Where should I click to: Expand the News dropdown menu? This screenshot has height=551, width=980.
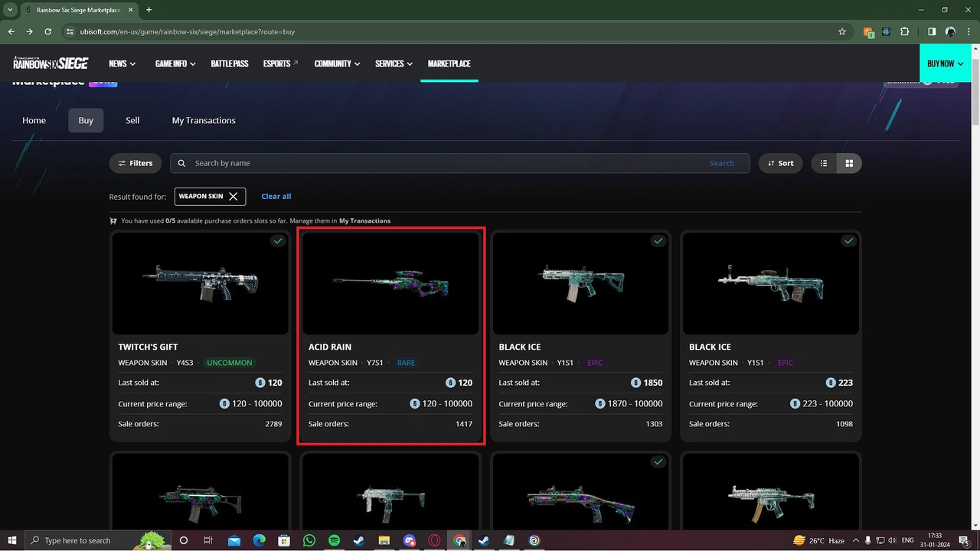pyautogui.click(x=122, y=64)
